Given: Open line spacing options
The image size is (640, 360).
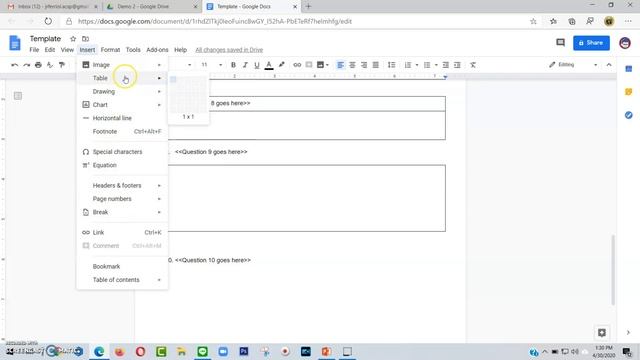Looking at the screenshot, I should coord(391,65).
